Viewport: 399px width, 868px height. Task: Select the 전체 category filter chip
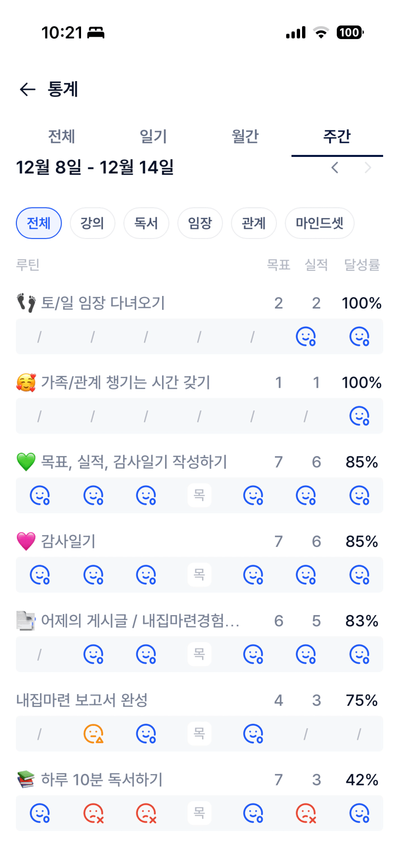tap(39, 223)
